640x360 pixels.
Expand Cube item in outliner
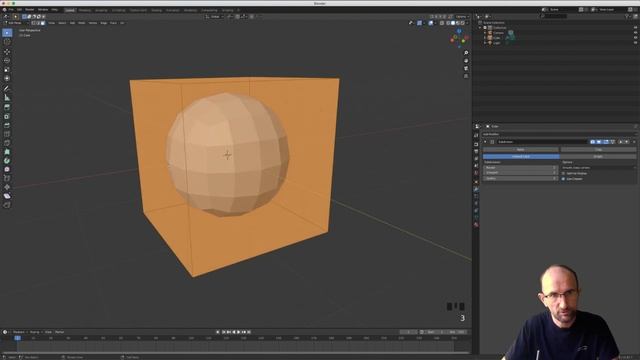pos(485,38)
